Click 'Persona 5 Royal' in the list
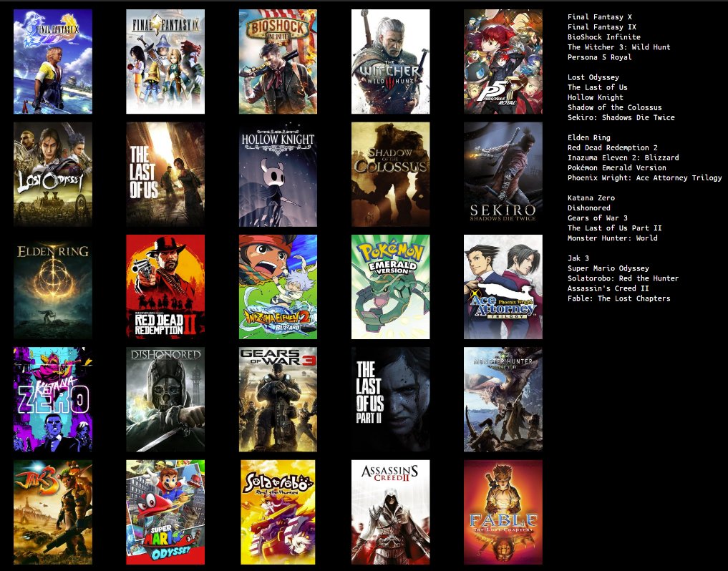Image resolution: width=728 pixels, height=571 pixels. tap(599, 57)
